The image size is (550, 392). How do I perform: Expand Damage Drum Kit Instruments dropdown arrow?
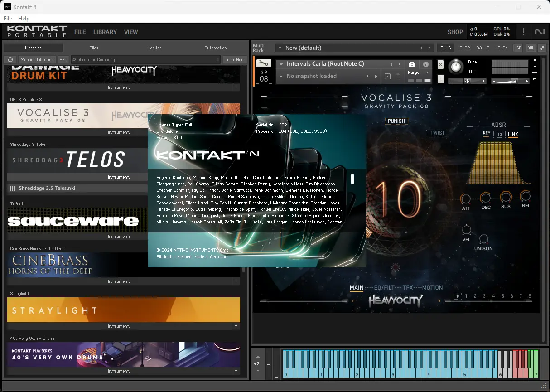click(236, 87)
